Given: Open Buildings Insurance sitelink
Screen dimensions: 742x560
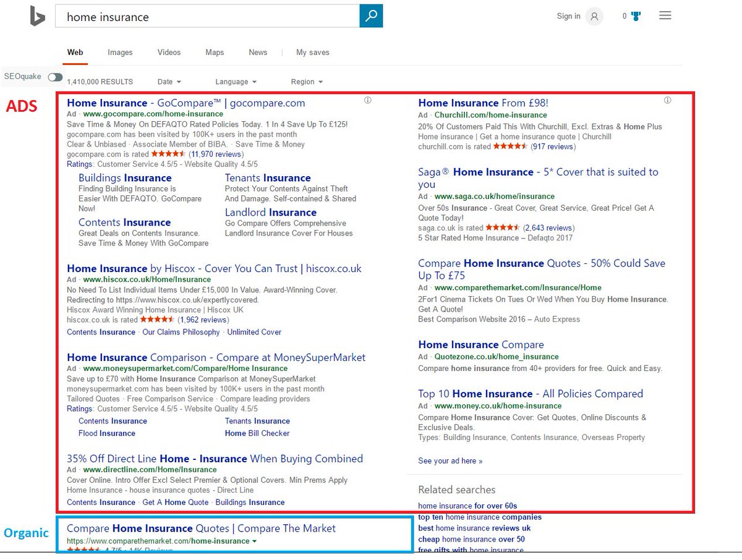Looking at the screenshot, I should pos(125,178).
